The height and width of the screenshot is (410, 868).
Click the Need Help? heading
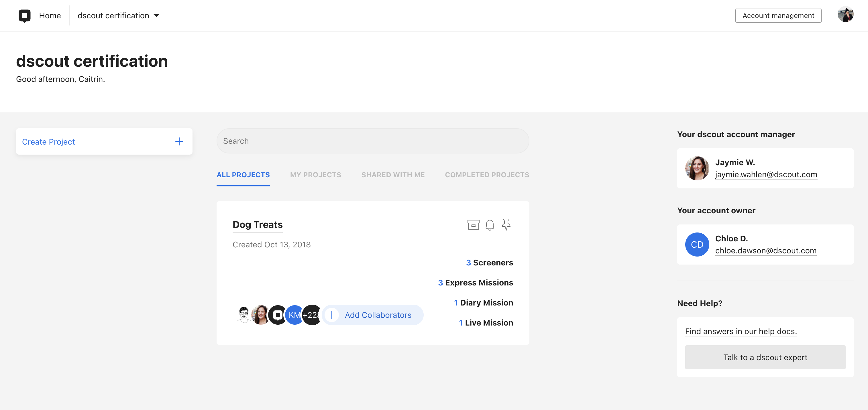[700, 303]
